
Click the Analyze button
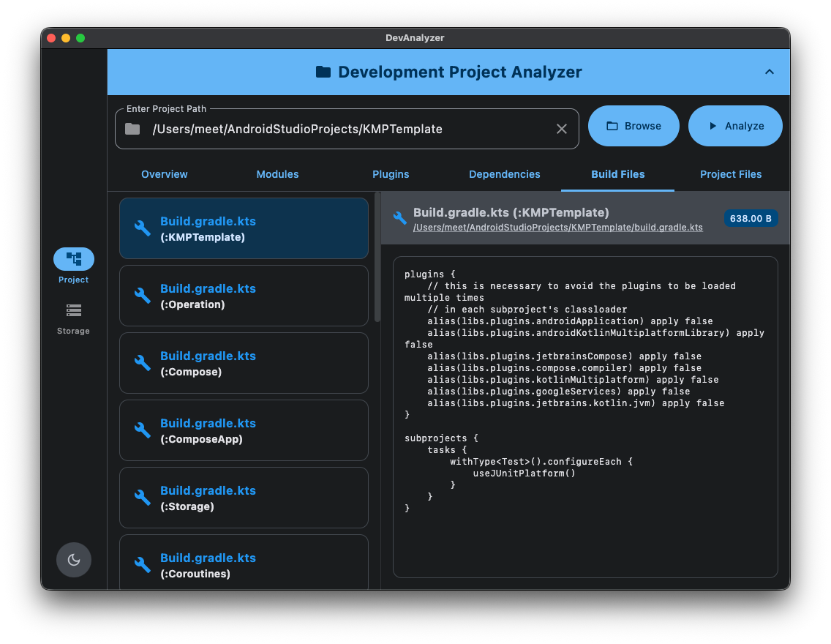[735, 126]
